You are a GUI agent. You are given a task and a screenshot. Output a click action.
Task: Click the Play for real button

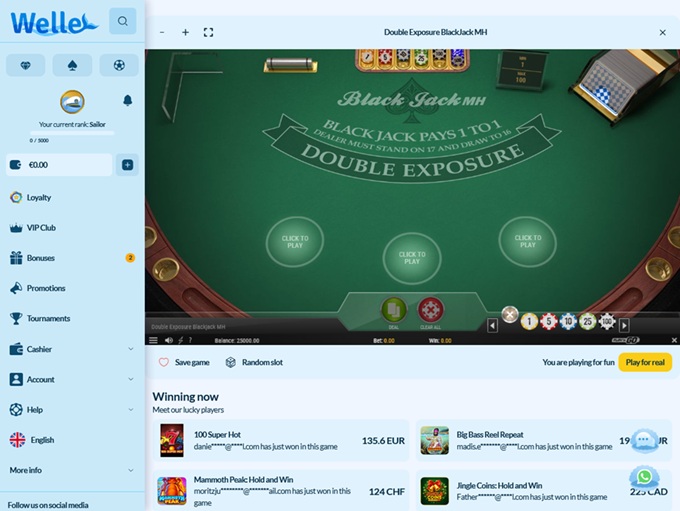(x=644, y=362)
